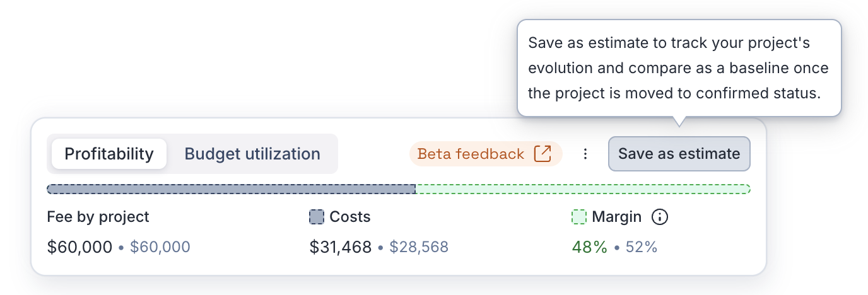Click the $31,468 costs value
Viewport: 868px width, 295px height.
pos(341,247)
